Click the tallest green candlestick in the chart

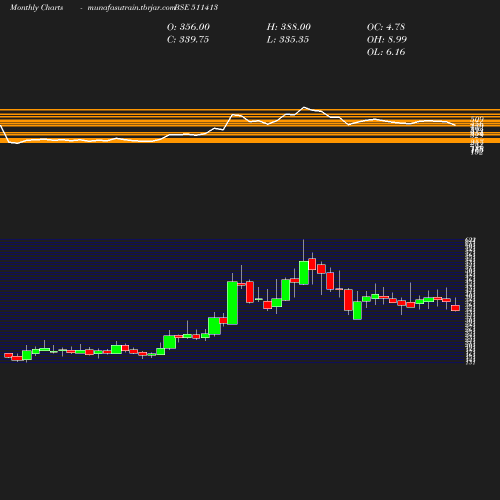click(x=232, y=303)
